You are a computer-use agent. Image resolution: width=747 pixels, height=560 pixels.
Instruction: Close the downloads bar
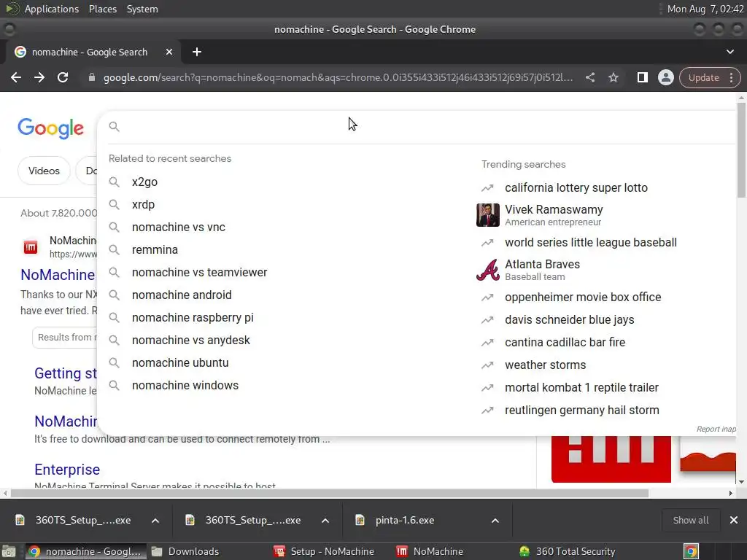click(734, 521)
